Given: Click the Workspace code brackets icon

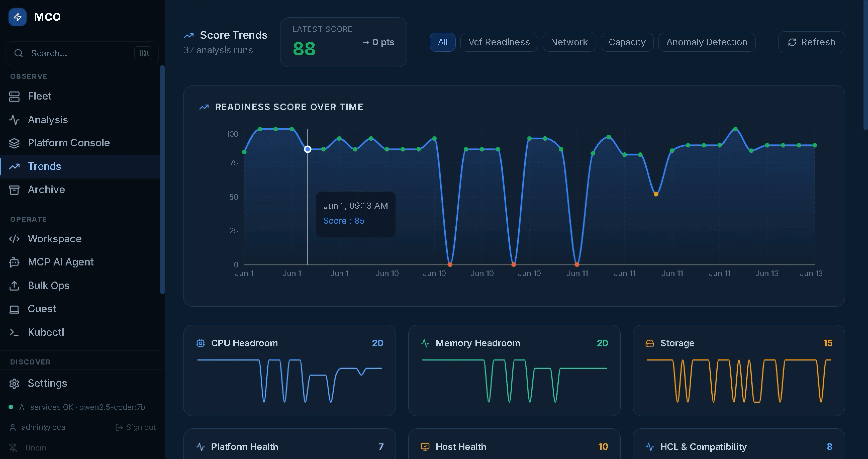Looking at the screenshot, I should point(14,239).
